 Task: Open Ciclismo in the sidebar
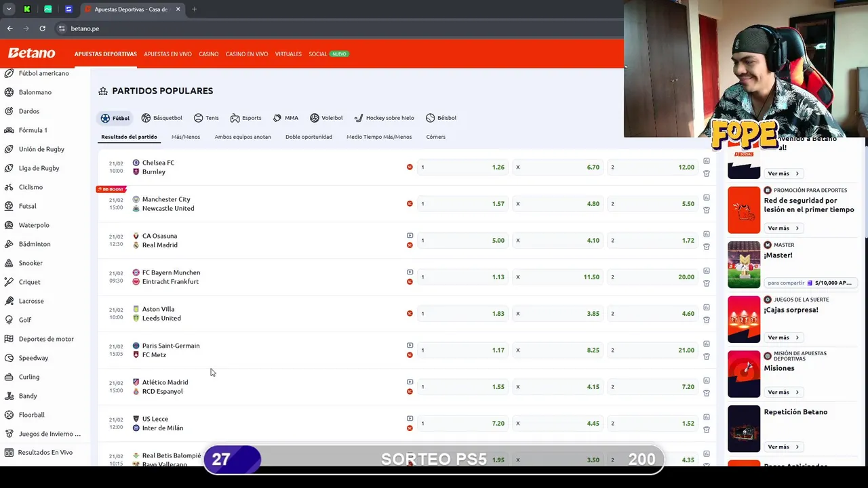click(31, 187)
